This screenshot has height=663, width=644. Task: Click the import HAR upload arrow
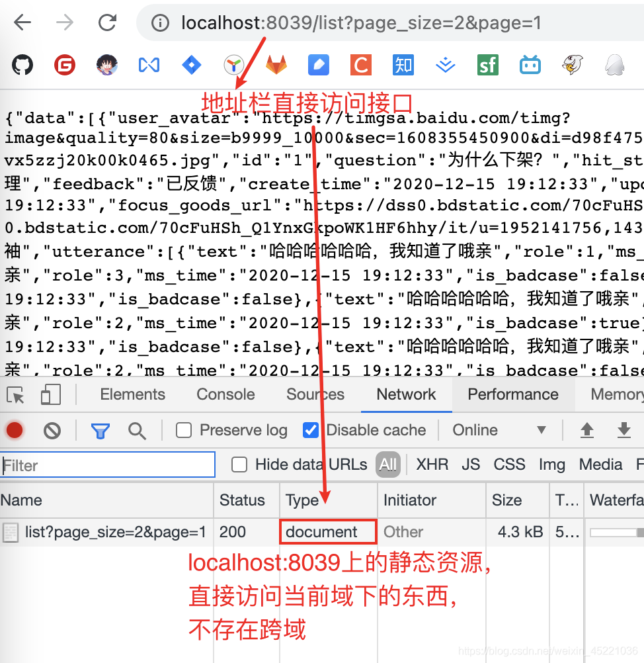tap(586, 431)
